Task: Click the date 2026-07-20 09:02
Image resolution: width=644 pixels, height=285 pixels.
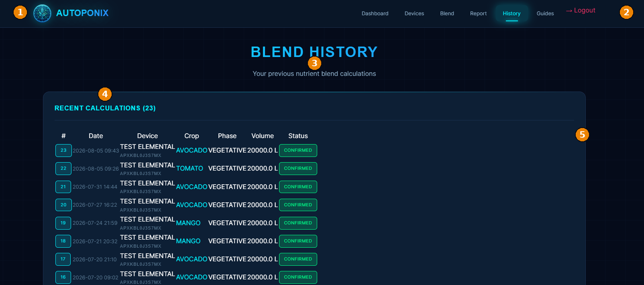Action: click(96, 277)
